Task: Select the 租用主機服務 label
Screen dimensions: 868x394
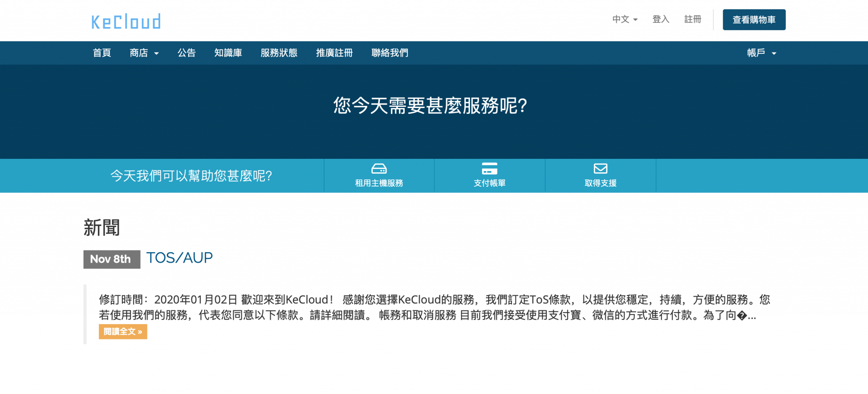Action: tap(379, 183)
